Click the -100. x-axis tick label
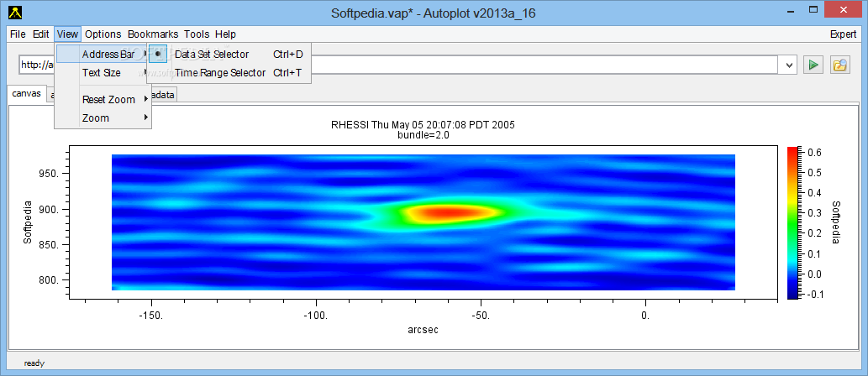The height and width of the screenshot is (376, 868). coord(316,315)
